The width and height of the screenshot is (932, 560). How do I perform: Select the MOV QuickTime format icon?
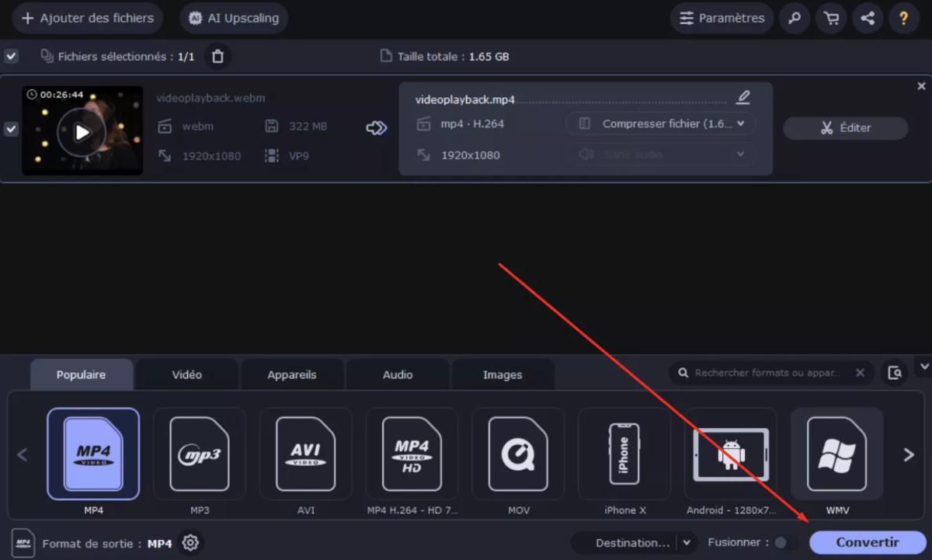[x=518, y=454]
